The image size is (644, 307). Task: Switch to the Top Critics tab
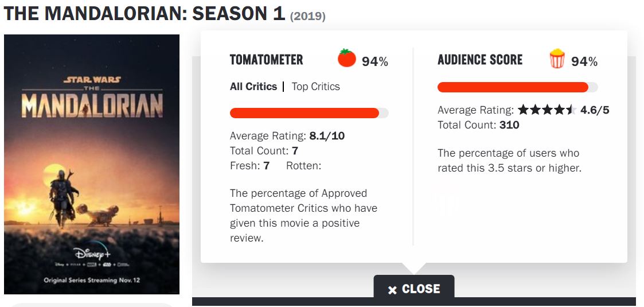tap(315, 87)
